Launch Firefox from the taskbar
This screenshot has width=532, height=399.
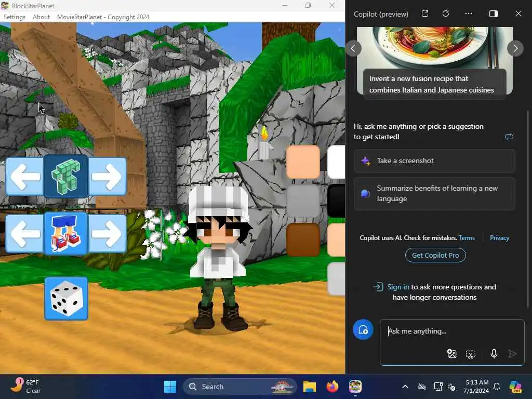coord(332,387)
